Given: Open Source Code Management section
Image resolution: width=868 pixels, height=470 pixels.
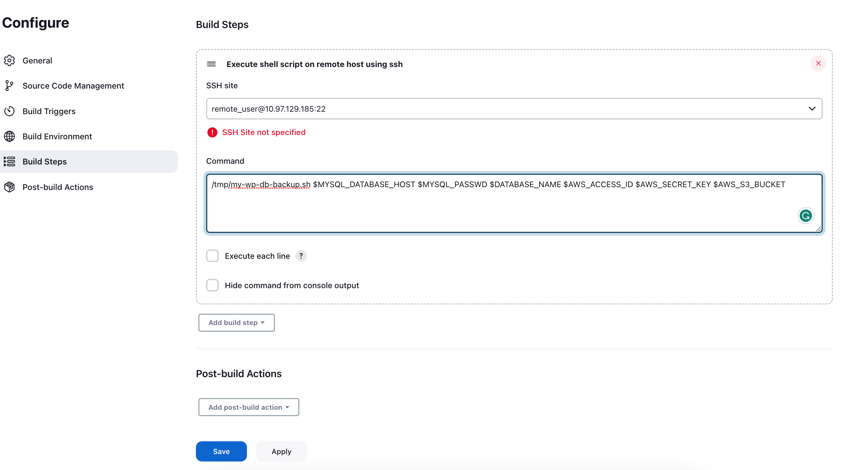Looking at the screenshot, I should tap(73, 86).
